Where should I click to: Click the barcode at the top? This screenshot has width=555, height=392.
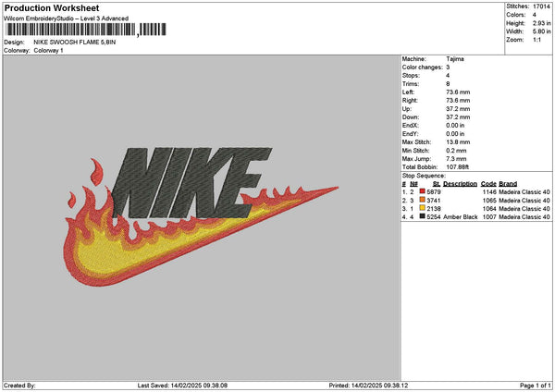point(86,30)
